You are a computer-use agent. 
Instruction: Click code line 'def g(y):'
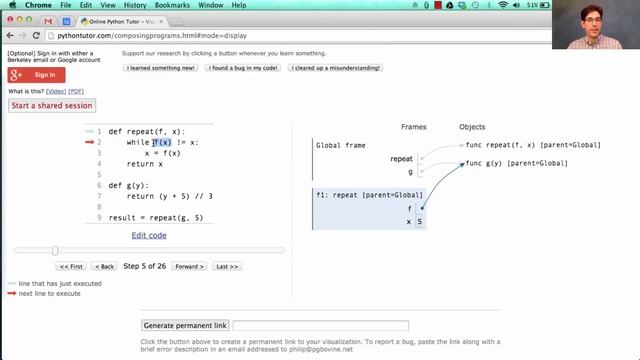click(129, 186)
